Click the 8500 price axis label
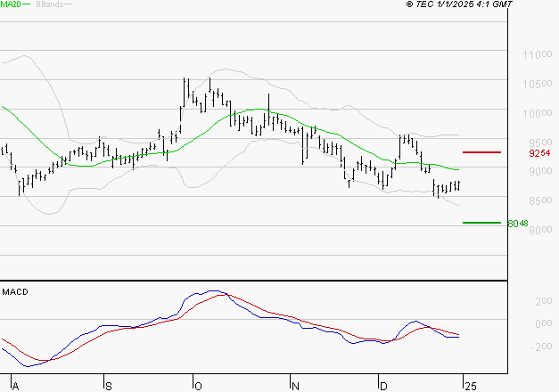The height and width of the screenshot is (392, 559). pyautogui.click(x=540, y=200)
